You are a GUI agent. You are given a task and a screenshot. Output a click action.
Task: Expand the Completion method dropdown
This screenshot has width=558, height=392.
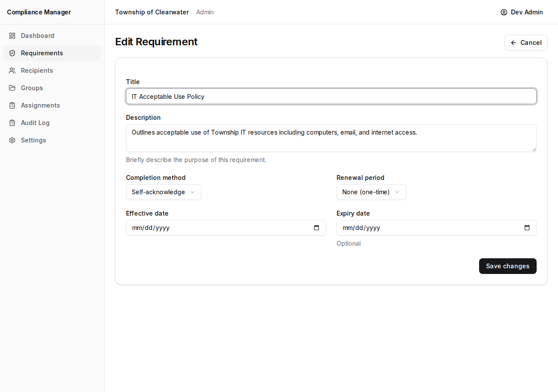pyautogui.click(x=163, y=192)
